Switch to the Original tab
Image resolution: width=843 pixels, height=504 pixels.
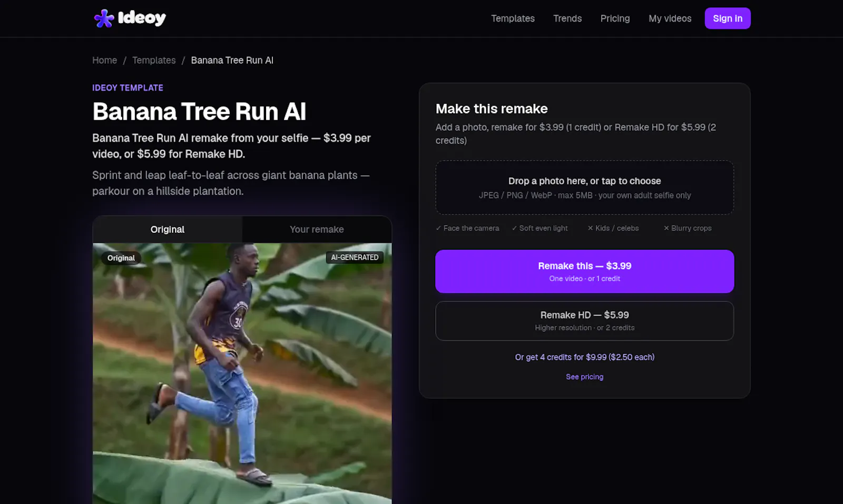pyautogui.click(x=168, y=229)
